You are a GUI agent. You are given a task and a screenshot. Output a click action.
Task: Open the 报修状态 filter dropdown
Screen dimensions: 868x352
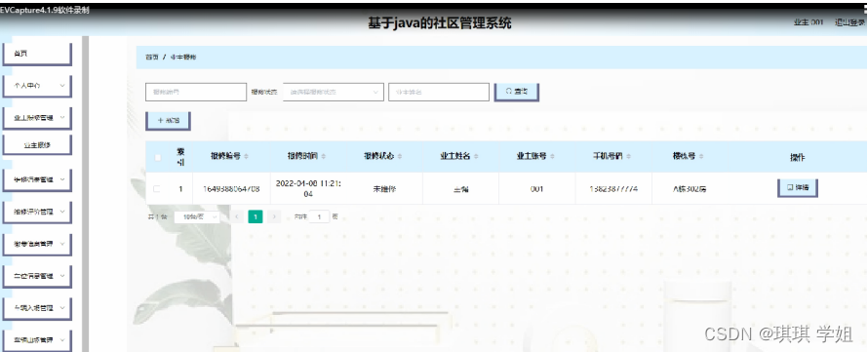click(x=334, y=92)
